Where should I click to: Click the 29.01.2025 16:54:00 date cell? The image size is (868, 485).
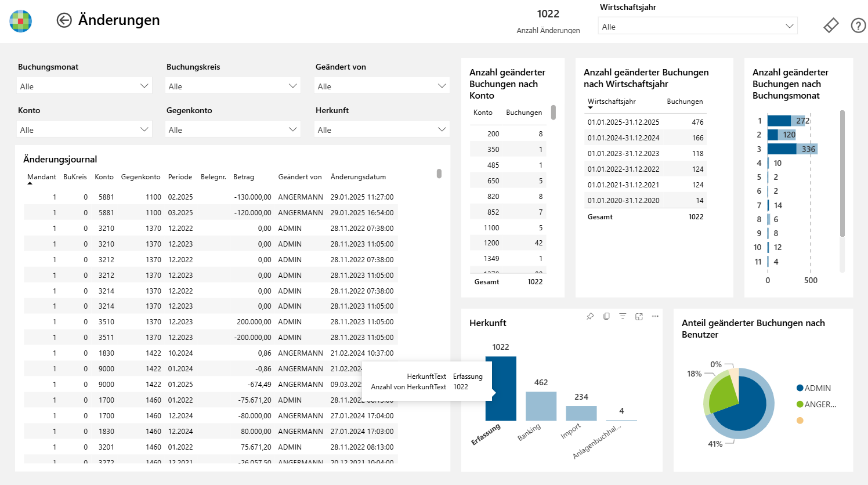tap(362, 213)
